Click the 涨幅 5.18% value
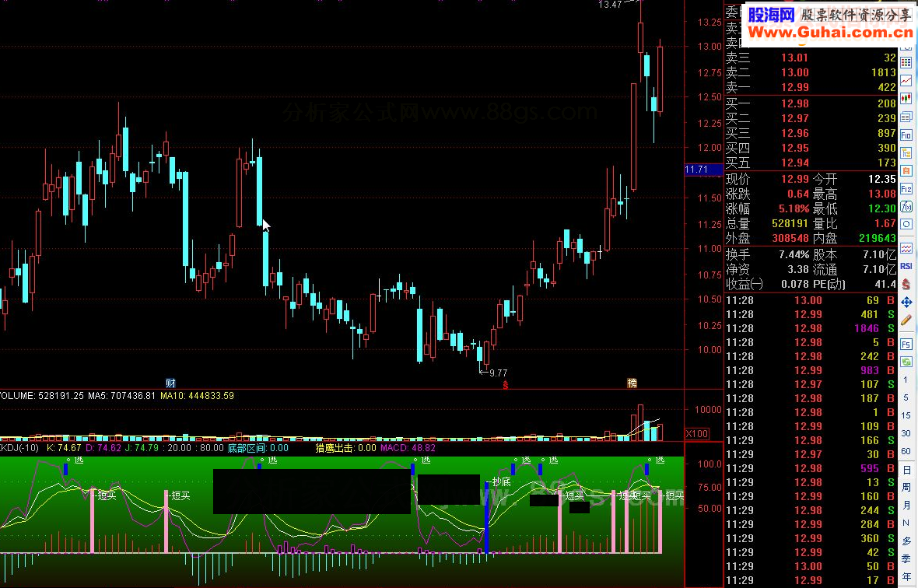The height and width of the screenshot is (588, 918). (794, 209)
